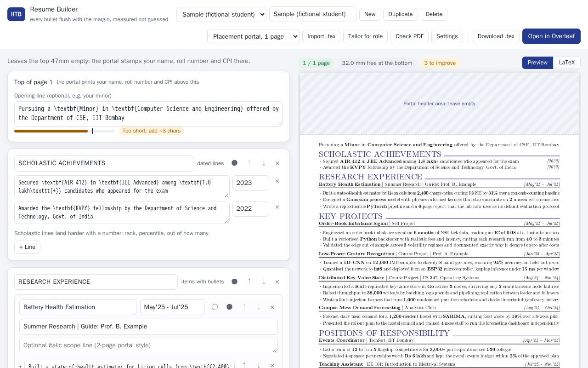588x368 pixels.
Task: Move SCHOLASTIC ACHIEVEMENTS section up
Action: (x=249, y=163)
